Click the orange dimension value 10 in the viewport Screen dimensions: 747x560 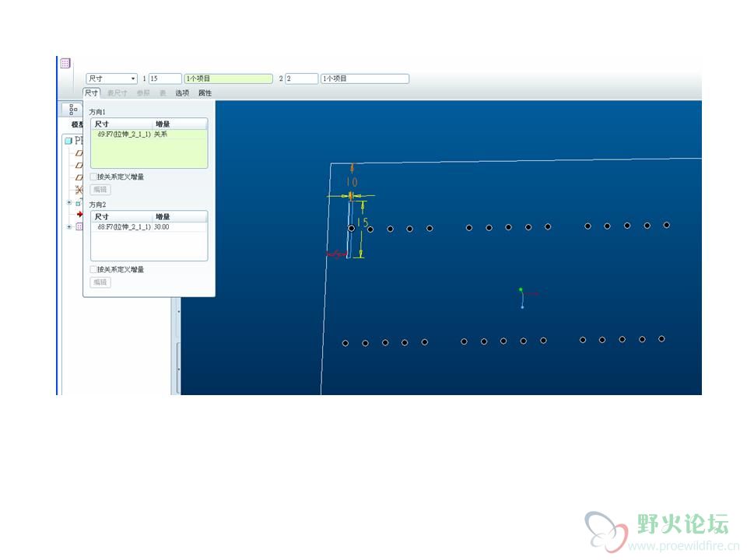coord(352,182)
